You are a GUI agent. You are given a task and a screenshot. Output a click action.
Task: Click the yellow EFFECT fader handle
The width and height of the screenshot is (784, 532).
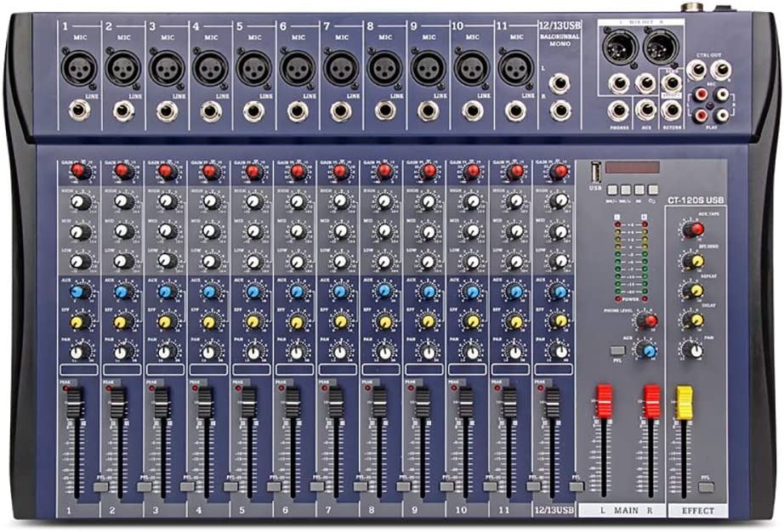pyautogui.click(x=683, y=401)
